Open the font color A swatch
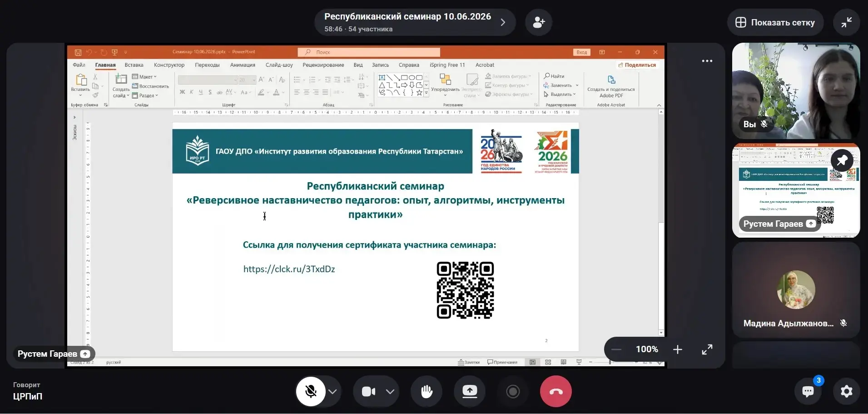 tap(276, 92)
